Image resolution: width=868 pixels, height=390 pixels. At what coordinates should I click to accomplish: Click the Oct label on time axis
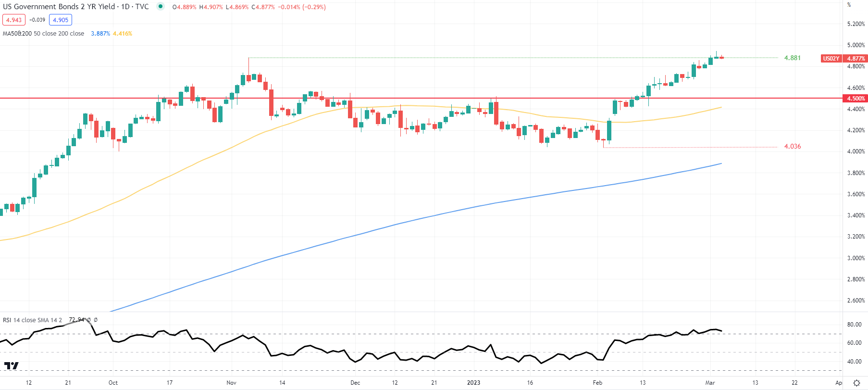(113, 383)
